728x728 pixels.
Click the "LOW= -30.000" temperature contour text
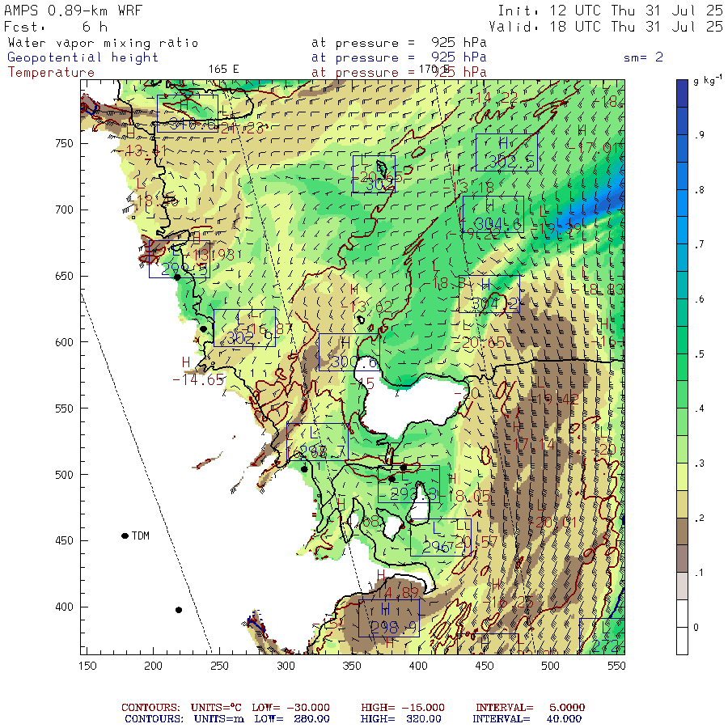[x=290, y=708]
